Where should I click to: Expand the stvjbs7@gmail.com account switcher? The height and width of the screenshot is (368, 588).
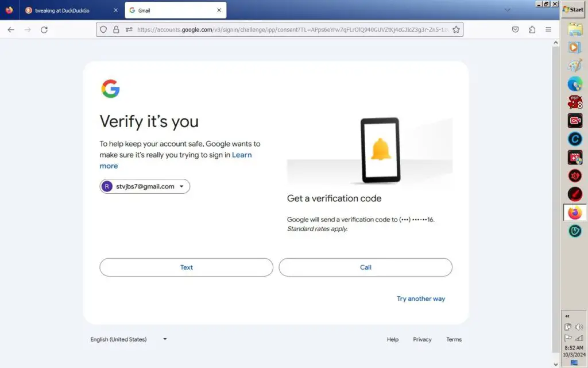click(145, 186)
